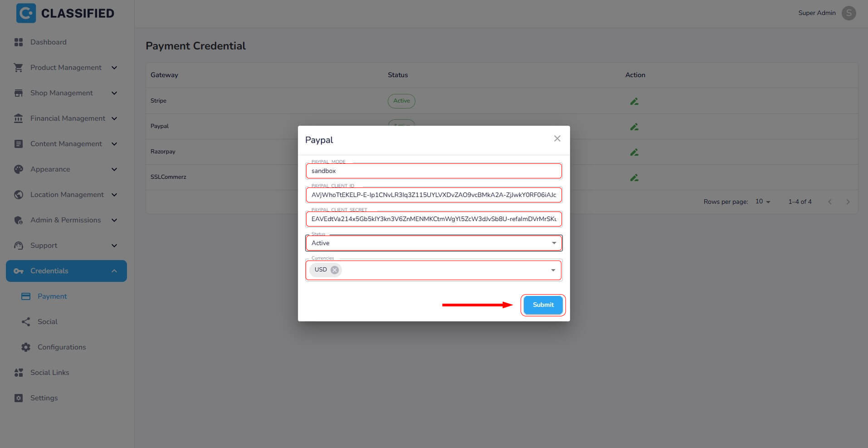The height and width of the screenshot is (448, 868).
Task: Close the Paypal dialog
Action: click(x=557, y=138)
